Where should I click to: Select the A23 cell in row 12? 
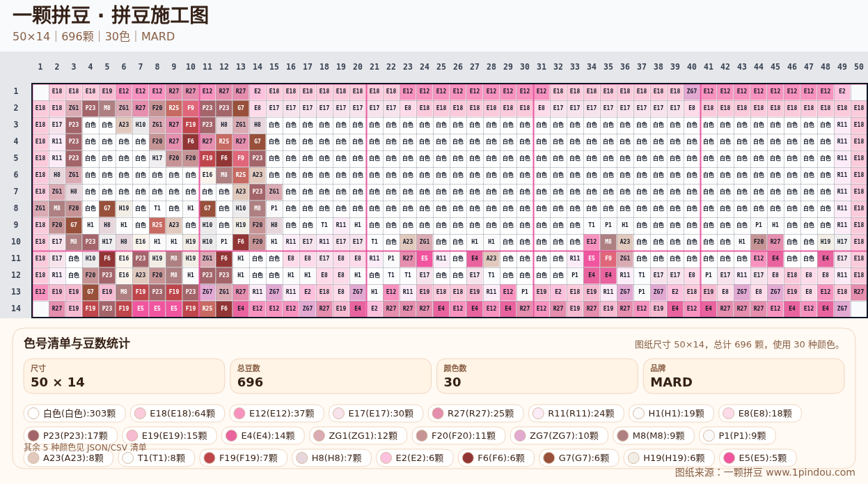click(x=141, y=275)
